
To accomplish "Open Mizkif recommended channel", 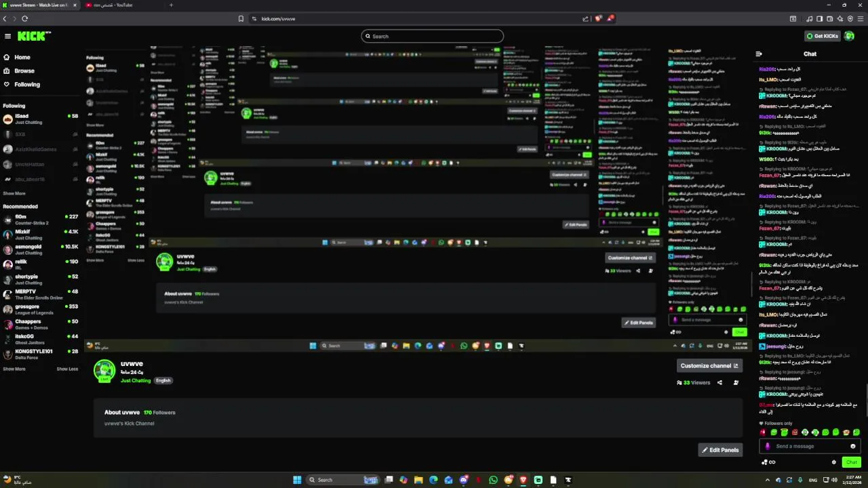I will coord(41,235).
